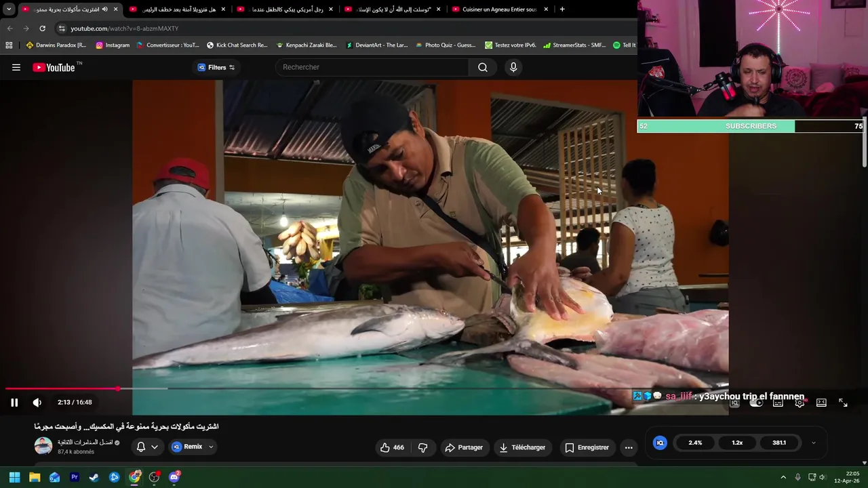Switch to the توسلت إلى الله tab
The height and width of the screenshot is (488, 868).
click(392, 9)
